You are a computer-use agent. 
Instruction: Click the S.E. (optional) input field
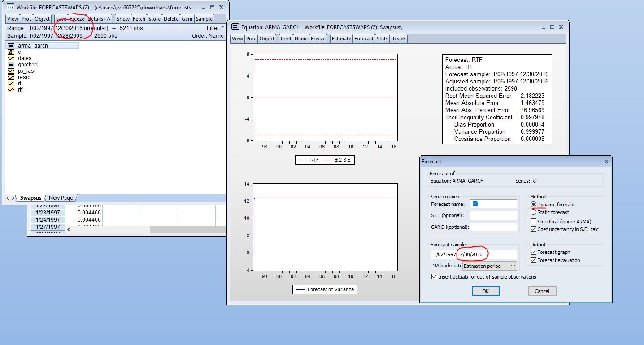[493, 215]
